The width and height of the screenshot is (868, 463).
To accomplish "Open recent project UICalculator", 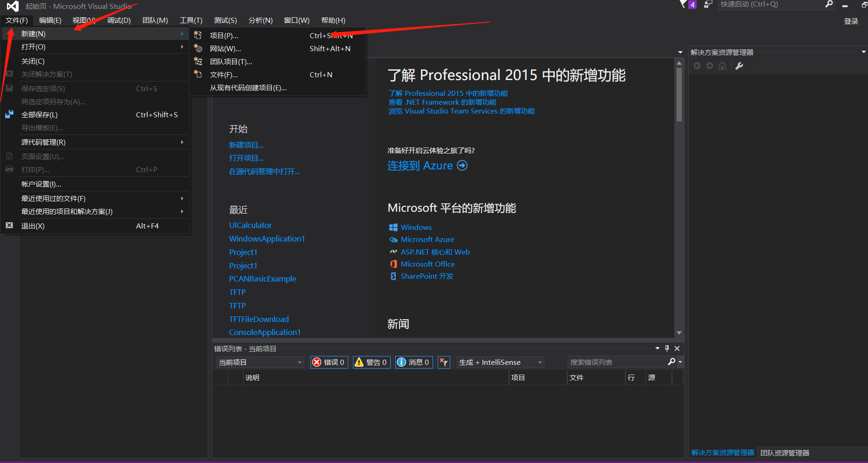I will pos(250,225).
